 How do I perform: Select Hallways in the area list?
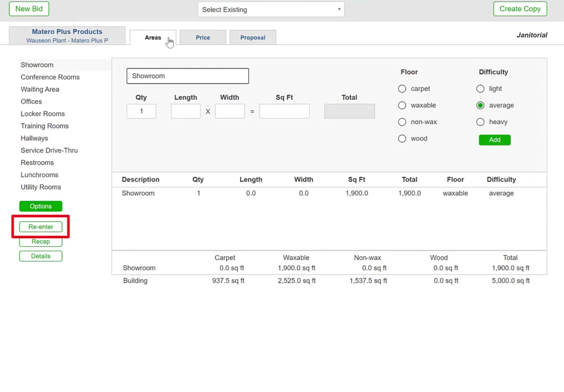34,138
